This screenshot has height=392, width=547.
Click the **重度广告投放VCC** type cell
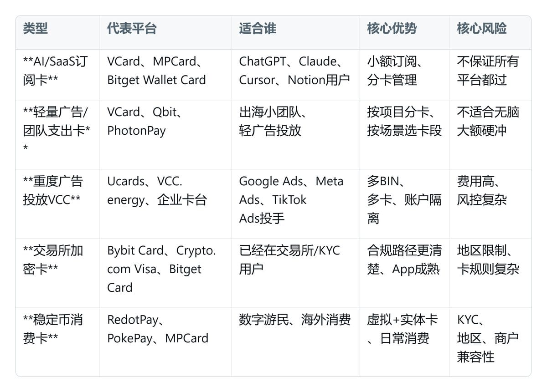pyautogui.click(x=57, y=204)
